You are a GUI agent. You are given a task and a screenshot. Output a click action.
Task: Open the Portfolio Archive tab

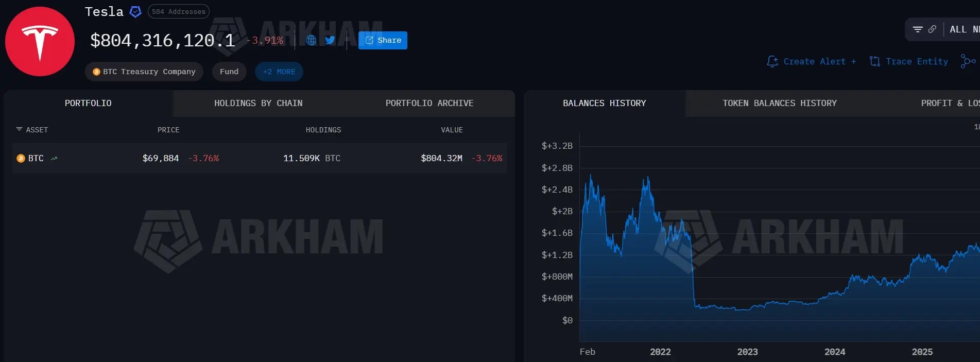pos(429,103)
